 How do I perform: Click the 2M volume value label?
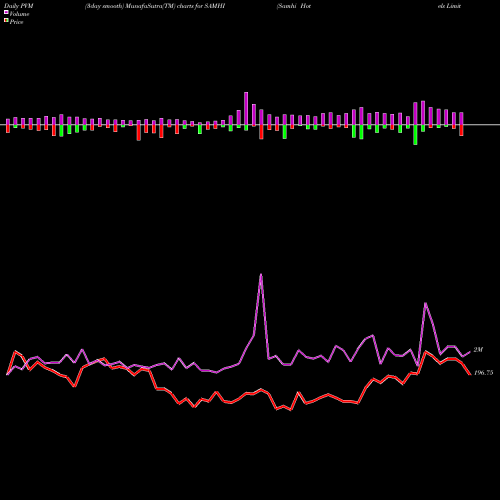[x=478, y=350]
